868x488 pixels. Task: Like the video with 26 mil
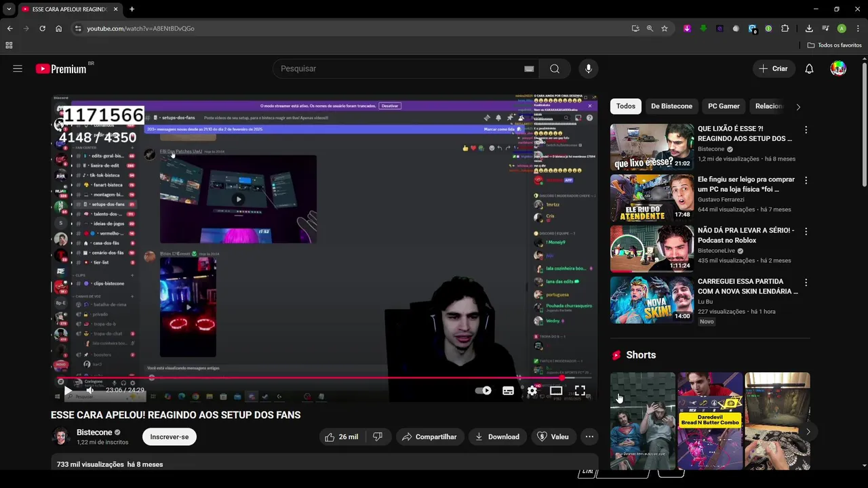pyautogui.click(x=342, y=436)
